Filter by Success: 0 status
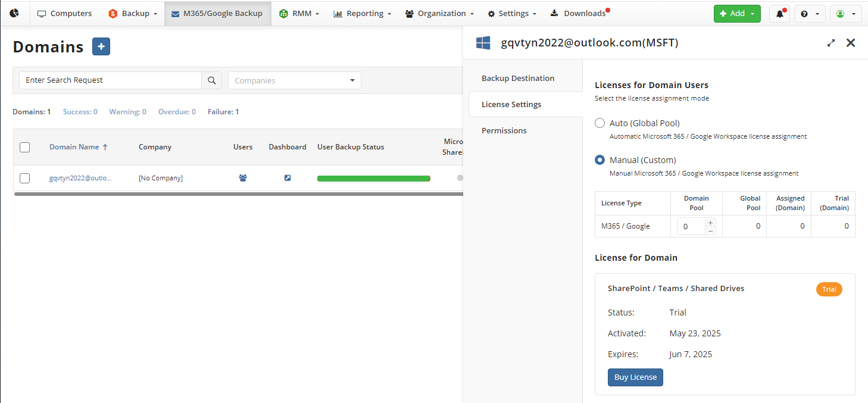The width and height of the screenshot is (868, 403). 80,112
